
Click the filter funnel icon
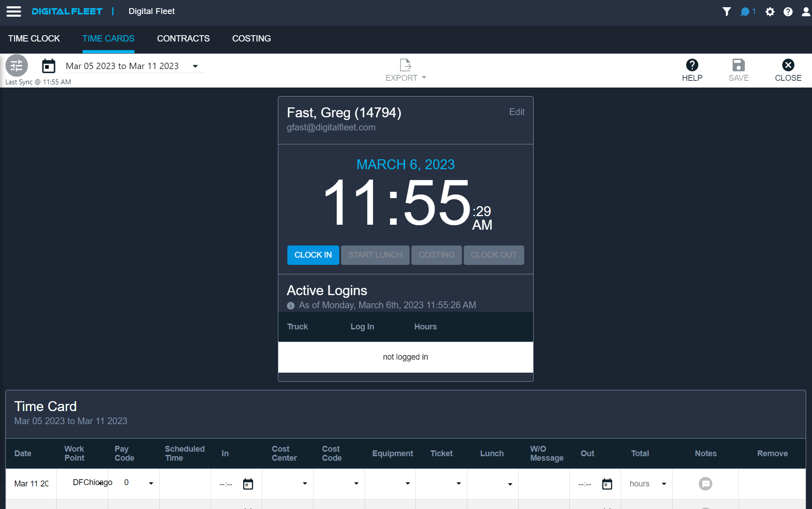[727, 11]
